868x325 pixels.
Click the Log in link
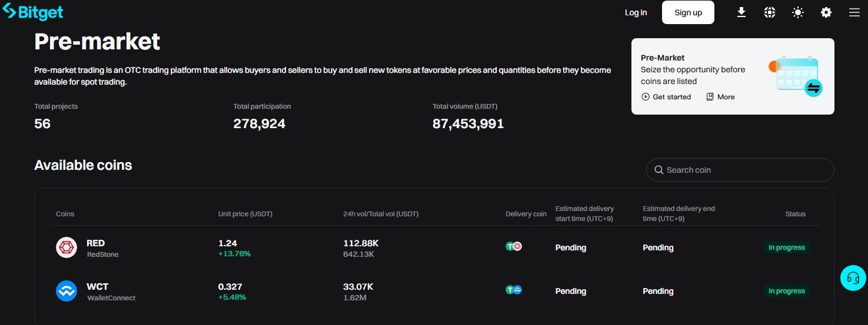pyautogui.click(x=636, y=12)
